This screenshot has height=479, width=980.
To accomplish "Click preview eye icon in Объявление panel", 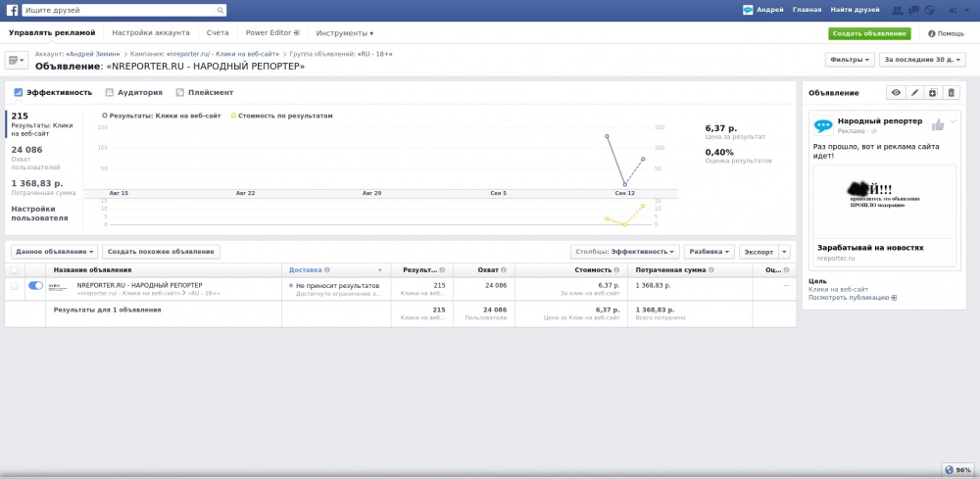I will click(896, 92).
